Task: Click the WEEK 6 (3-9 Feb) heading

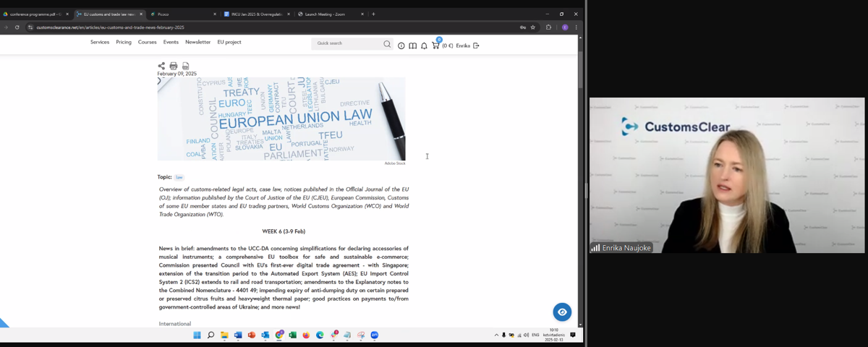Action: [x=284, y=231]
